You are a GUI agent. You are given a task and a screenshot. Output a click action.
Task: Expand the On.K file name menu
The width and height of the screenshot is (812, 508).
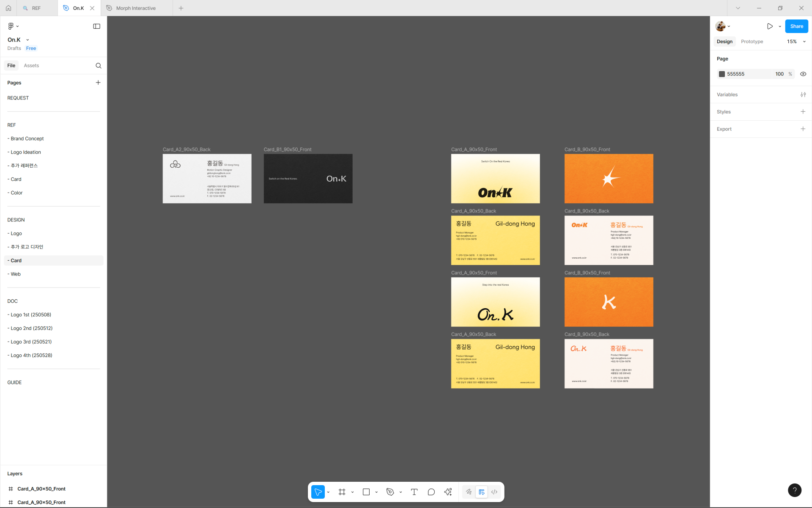tap(27, 40)
